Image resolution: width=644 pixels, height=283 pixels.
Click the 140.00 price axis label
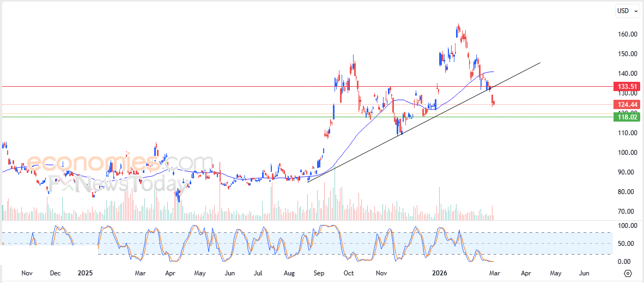click(628, 74)
